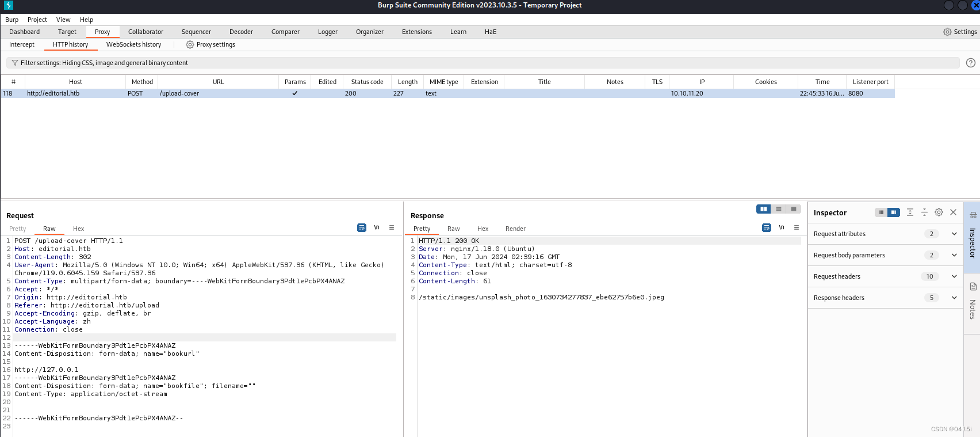Image resolution: width=980 pixels, height=437 pixels.
Task: Switch to the Decoder tab
Action: coord(241,32)
